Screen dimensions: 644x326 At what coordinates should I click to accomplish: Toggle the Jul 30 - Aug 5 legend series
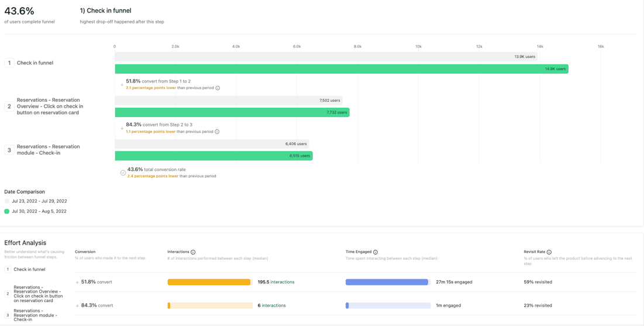(x=7, y=211)
